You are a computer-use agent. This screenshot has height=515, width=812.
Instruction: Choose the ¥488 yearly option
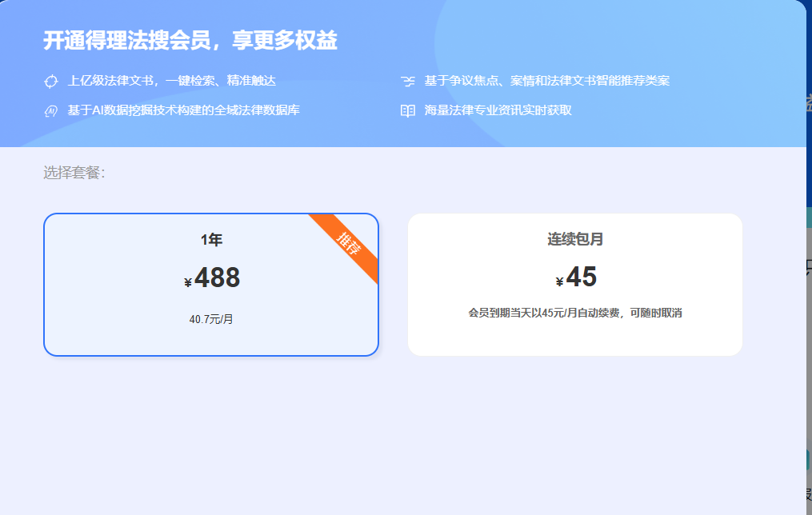coord(212,278)
